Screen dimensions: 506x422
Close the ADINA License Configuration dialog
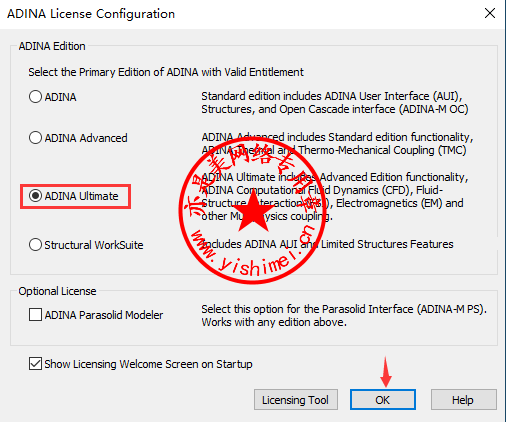coord(490,14)
